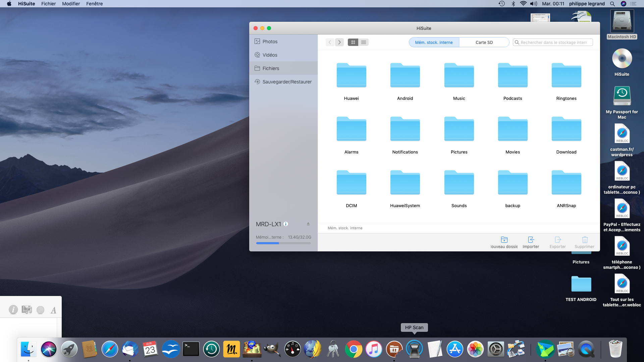This screenshot has width=644, height=362.
Task: Go forward with the right arrow button
Action: pos(339,42)
